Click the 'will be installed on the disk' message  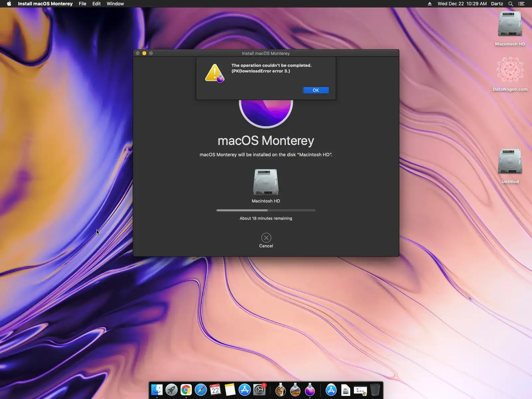pos(266,155)
